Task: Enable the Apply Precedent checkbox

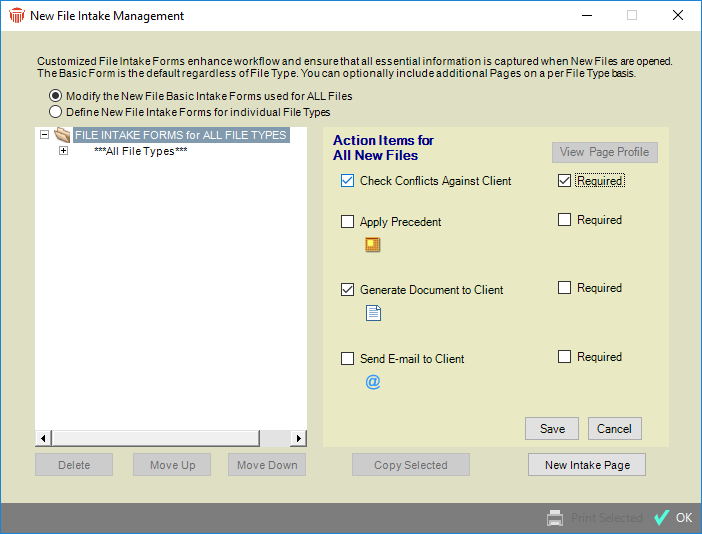Action: [347, 222]
